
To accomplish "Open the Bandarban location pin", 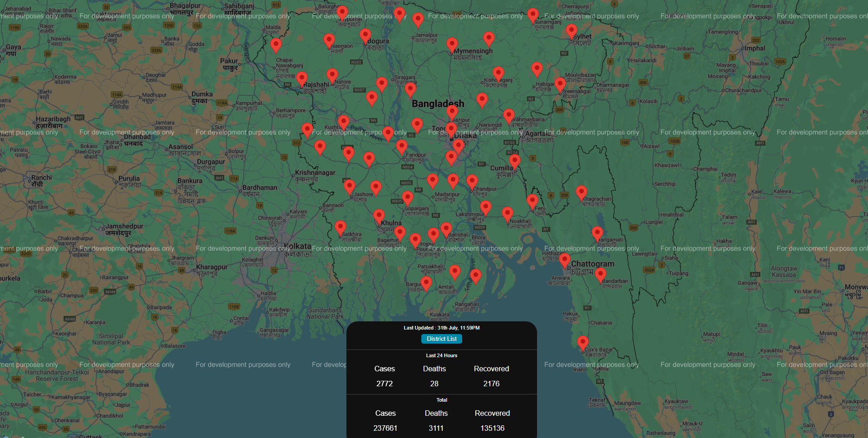I will pyautogui.click(x=600, y=274).
